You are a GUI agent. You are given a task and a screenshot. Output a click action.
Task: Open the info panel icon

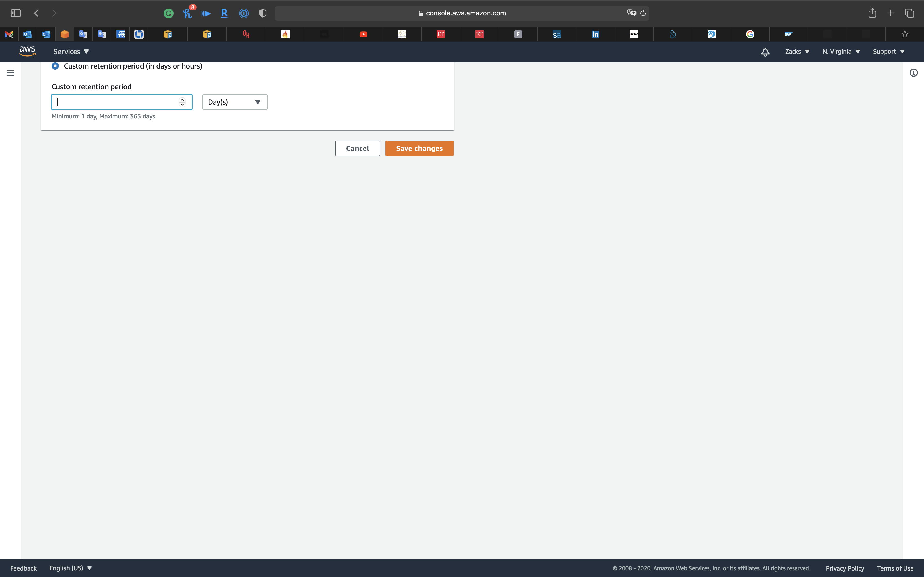[x=913, y=72]
